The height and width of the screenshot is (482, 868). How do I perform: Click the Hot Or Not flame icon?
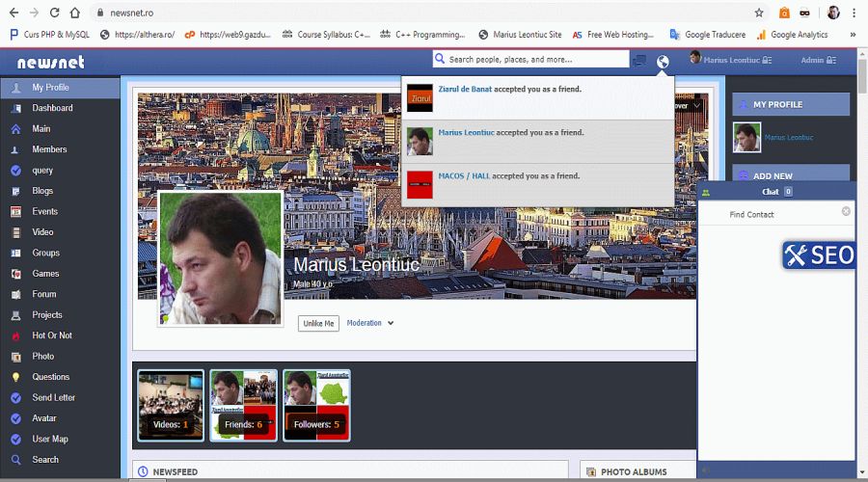pyautogui.click(x=15, y=335)
